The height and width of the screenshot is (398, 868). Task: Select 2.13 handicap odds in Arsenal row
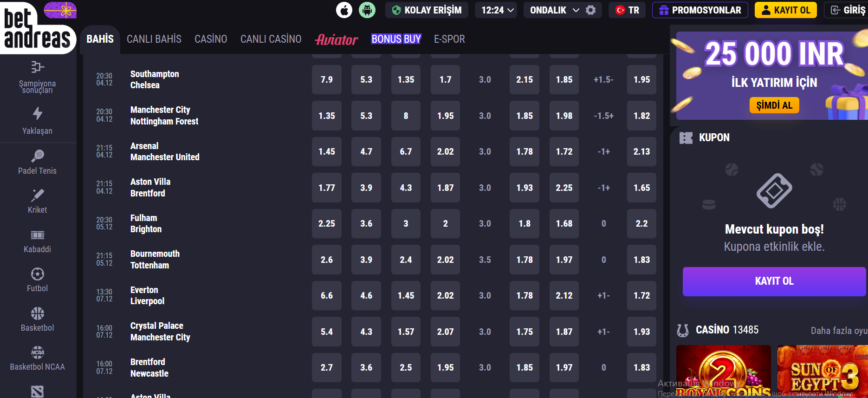pyautogui.click(x=641, y=151)
